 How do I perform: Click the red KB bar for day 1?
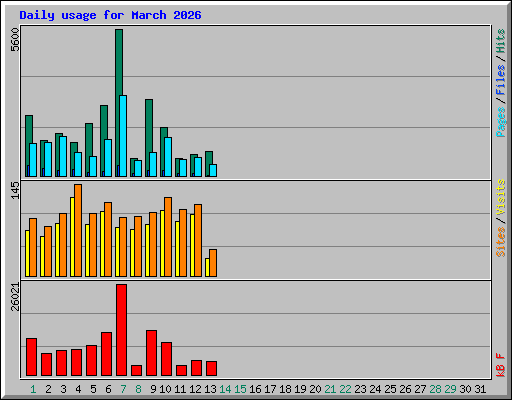pos(31,357)
